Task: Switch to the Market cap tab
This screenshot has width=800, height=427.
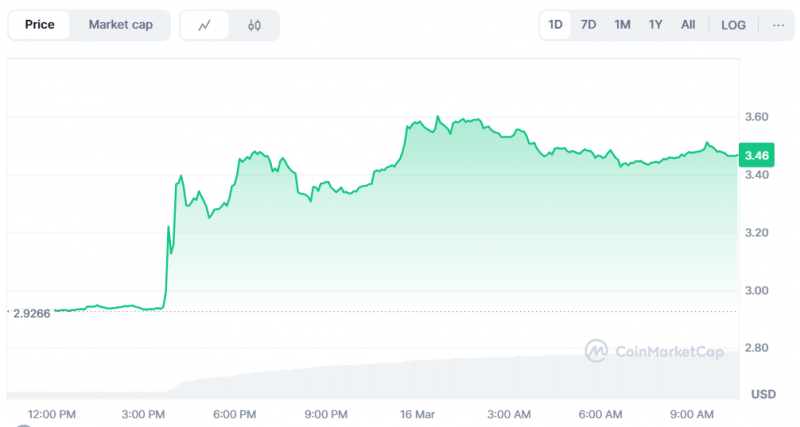Action: click(x=120, y=25)
